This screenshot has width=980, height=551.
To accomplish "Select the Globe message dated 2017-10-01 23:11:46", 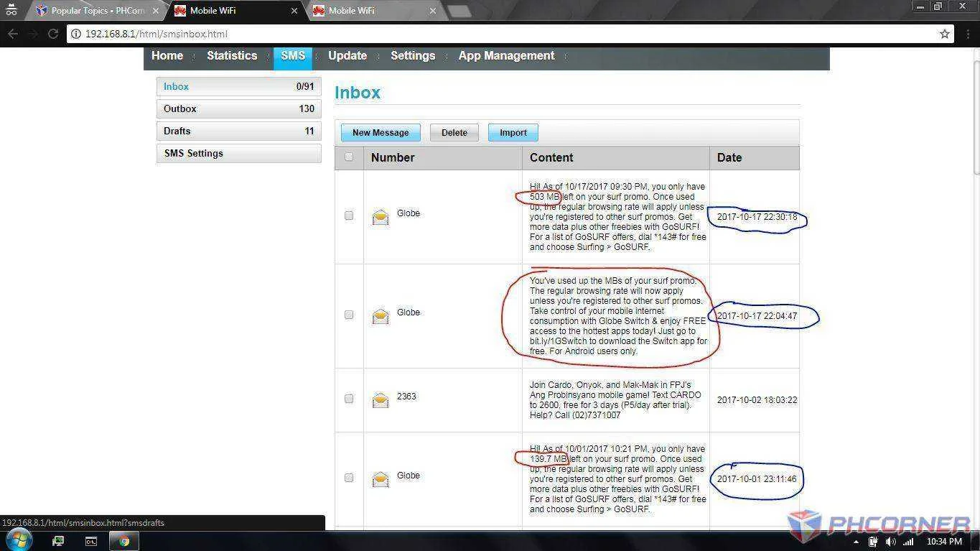I will 349,478.
